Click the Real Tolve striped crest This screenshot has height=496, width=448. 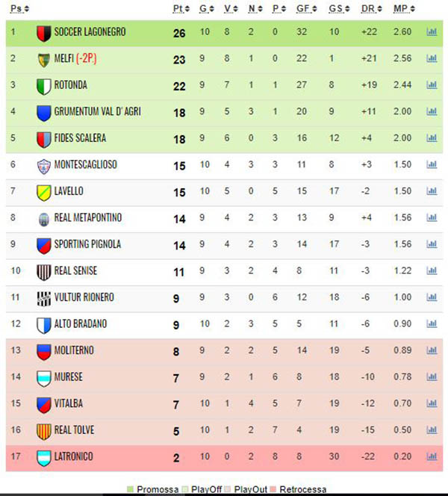(x=43, y=432)
